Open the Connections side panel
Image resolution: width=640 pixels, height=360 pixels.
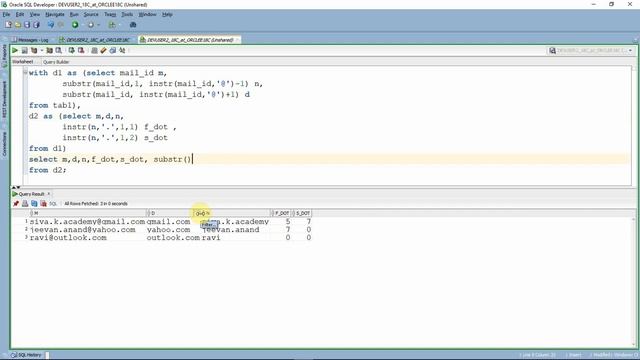click(4, 144)
